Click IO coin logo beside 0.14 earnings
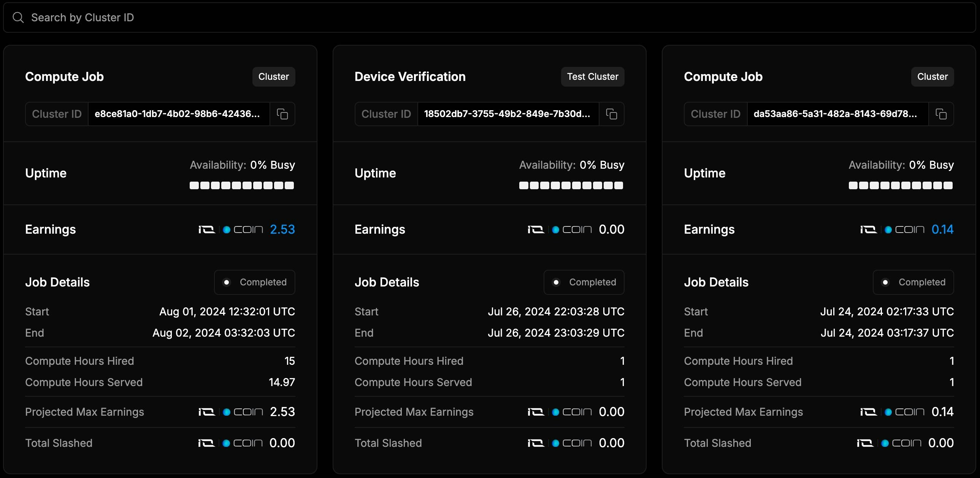This screenshot has height=478, width=980. (x=892, y=230)
